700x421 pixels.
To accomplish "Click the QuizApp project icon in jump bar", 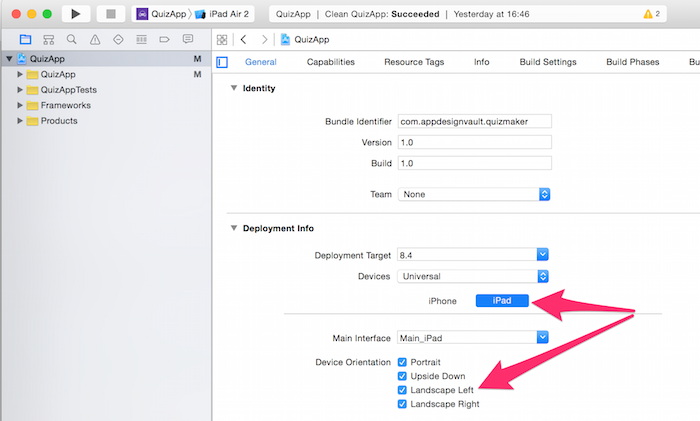I will (285, 40).
